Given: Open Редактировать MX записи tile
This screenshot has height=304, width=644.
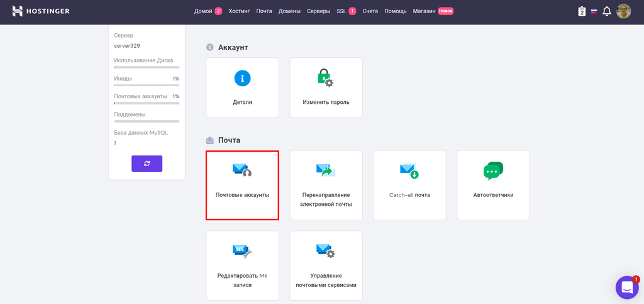Looking at the screenshot, I should pos(242,265).
